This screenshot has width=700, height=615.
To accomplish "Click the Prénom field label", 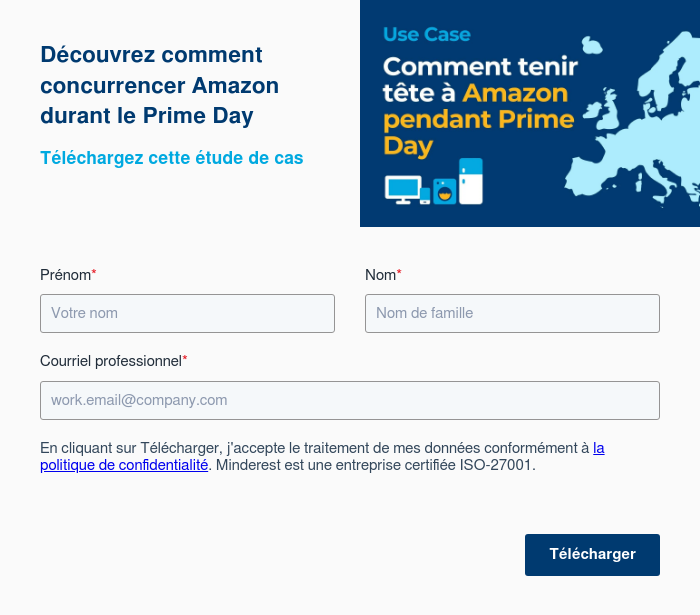I will tap(66, 274).
